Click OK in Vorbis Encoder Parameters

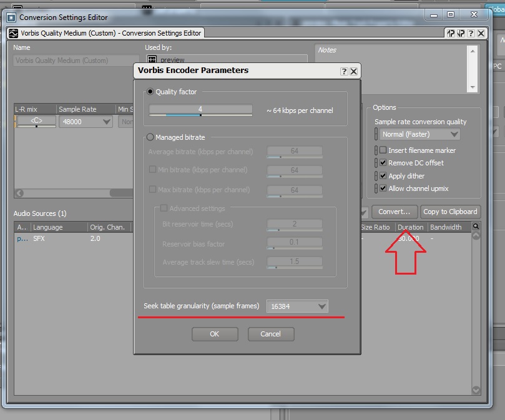click(215, 334)
